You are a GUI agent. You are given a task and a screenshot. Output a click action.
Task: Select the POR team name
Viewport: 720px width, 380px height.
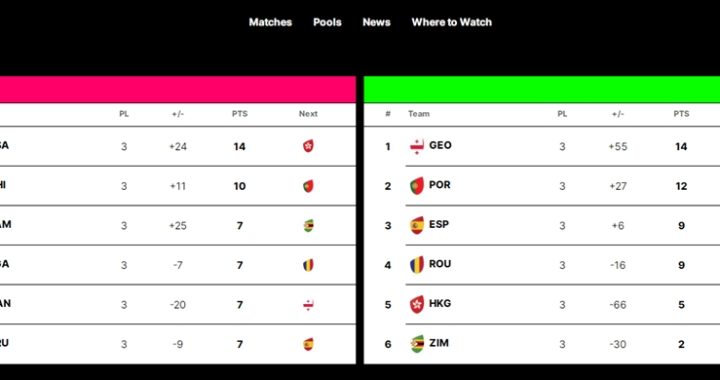click(x=439, y=185)
